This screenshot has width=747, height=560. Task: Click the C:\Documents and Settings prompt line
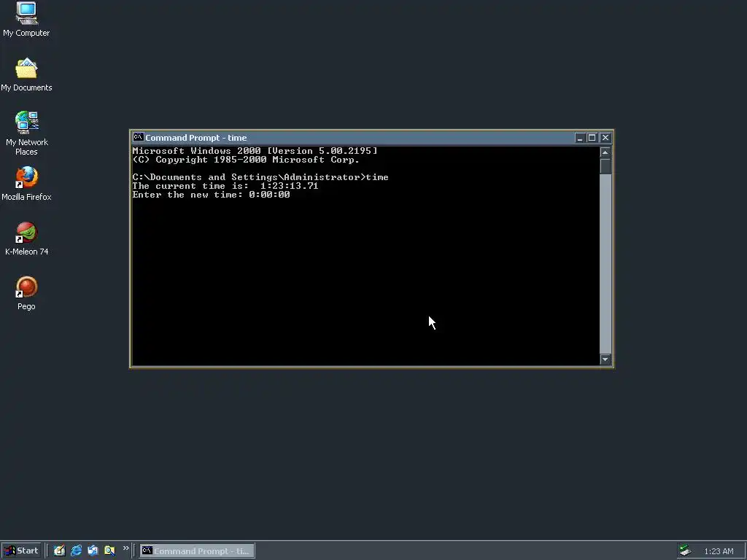pos(260,177)
